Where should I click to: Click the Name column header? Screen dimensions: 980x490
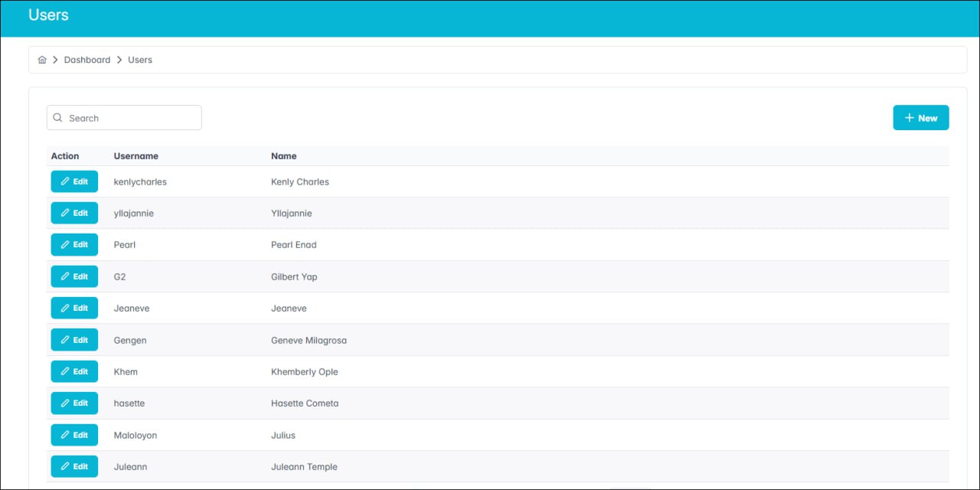[284, 156]
